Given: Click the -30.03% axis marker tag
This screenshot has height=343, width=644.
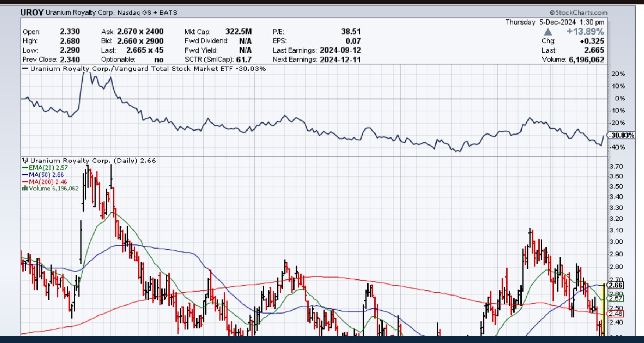Looking at the screenshot, I should (x=621, y=135).
